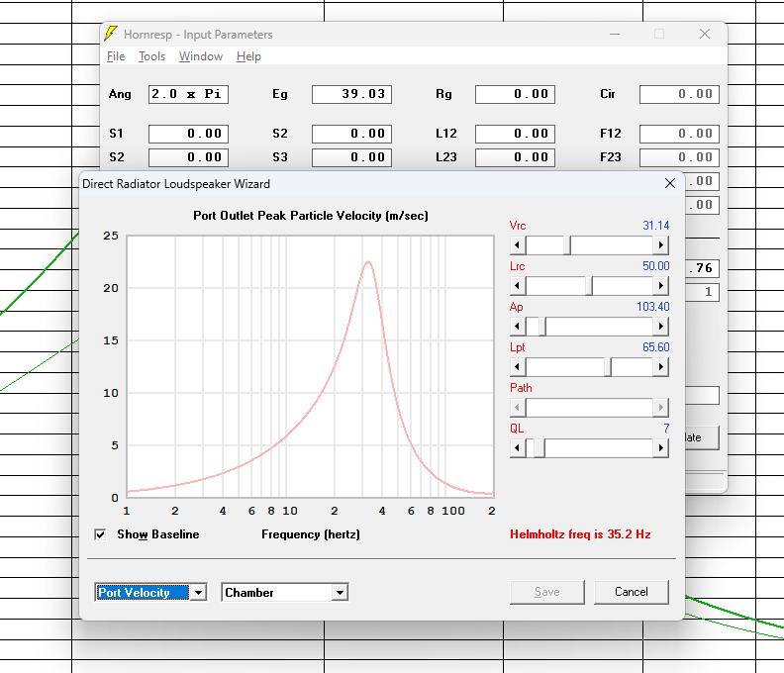Click the Lrc slider thumb
Image resolution: width=784 pixels, height=673 pixels.
point(589,285)
